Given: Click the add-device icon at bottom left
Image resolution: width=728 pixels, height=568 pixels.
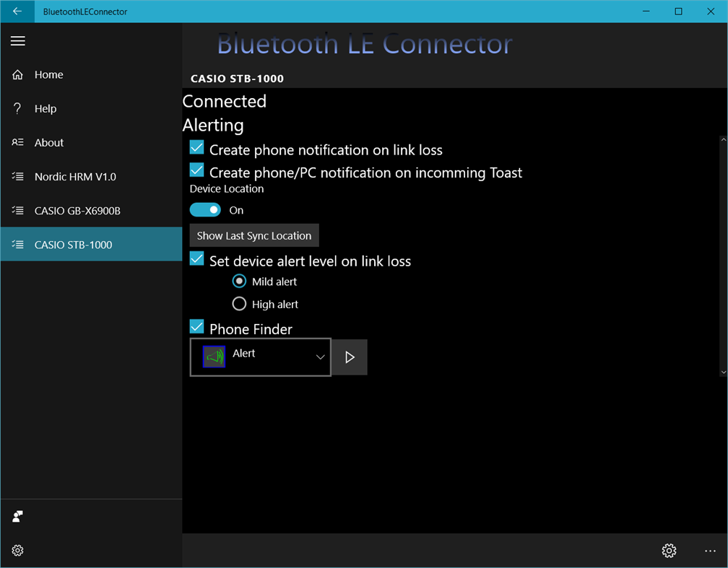Looking at the screenshot, I should pos(17,516).
